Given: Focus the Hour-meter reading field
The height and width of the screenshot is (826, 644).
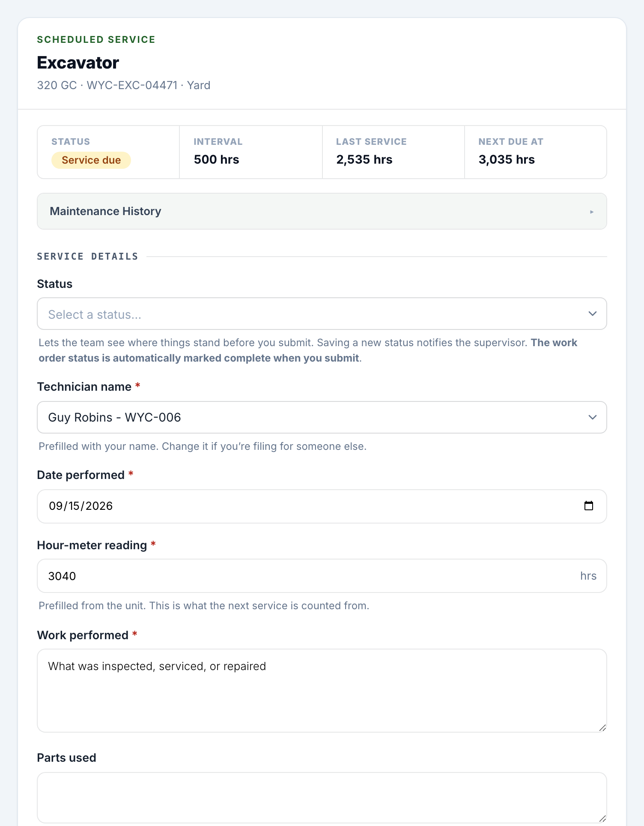Looking at the screenshot, I should pyautogui.click(x=322, y=576).
